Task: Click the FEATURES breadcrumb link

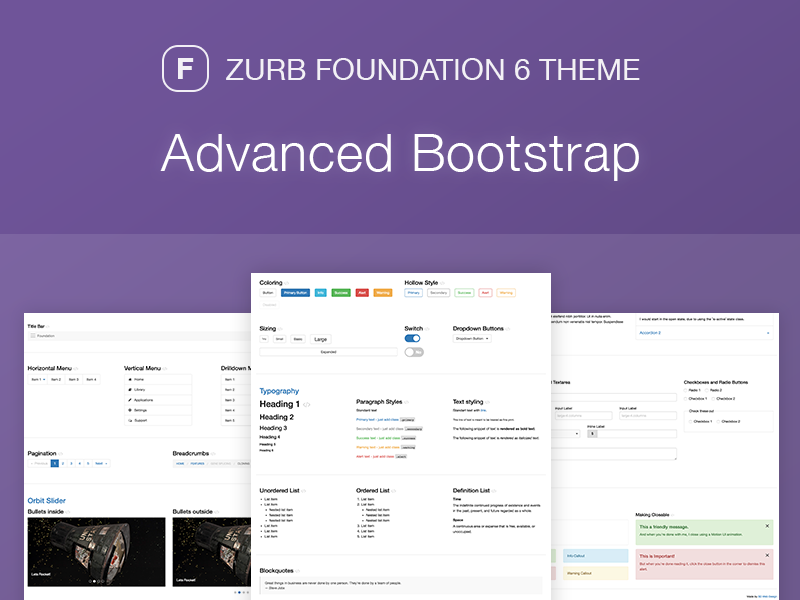Action: (197, 464)
